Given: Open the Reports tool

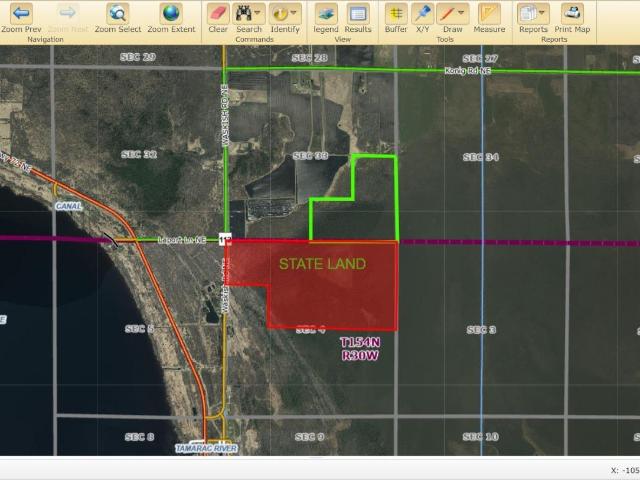Looking at the screenshot, I should pyautogui.click(x=528, y=13).
